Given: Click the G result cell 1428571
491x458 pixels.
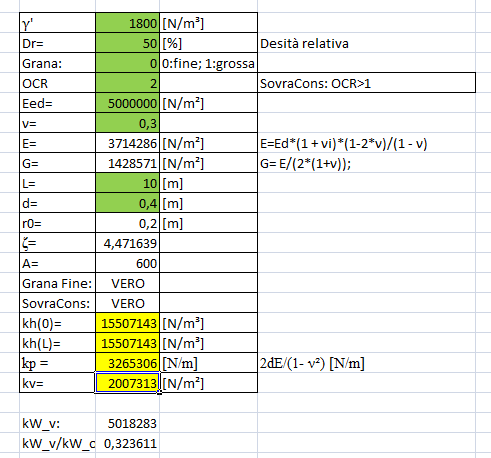Looking at the screenshot, I should (x=127, y=163).
